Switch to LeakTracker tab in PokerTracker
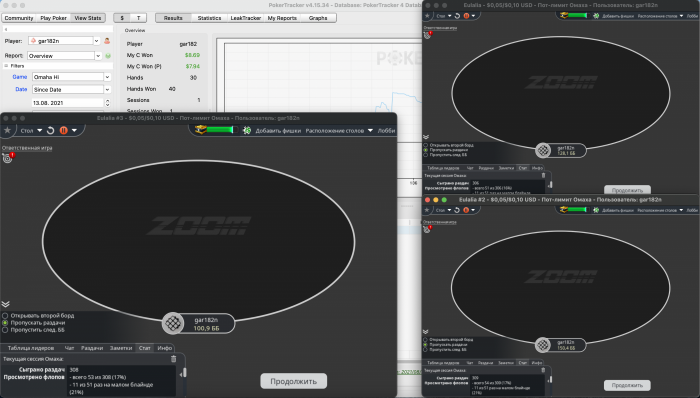 (x=246, y=18)
